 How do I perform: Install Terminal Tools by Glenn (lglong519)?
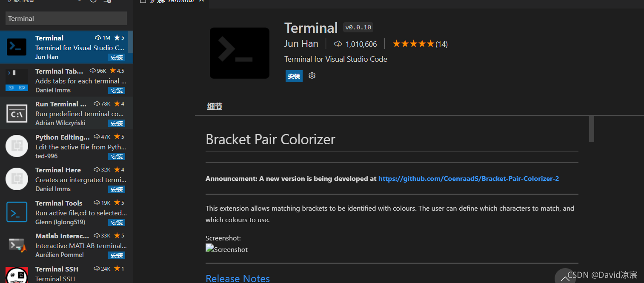(x=116, y=223)
